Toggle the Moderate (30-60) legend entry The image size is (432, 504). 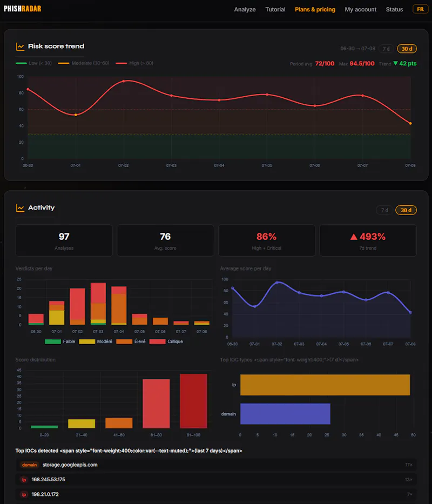[x=84, y=63]
